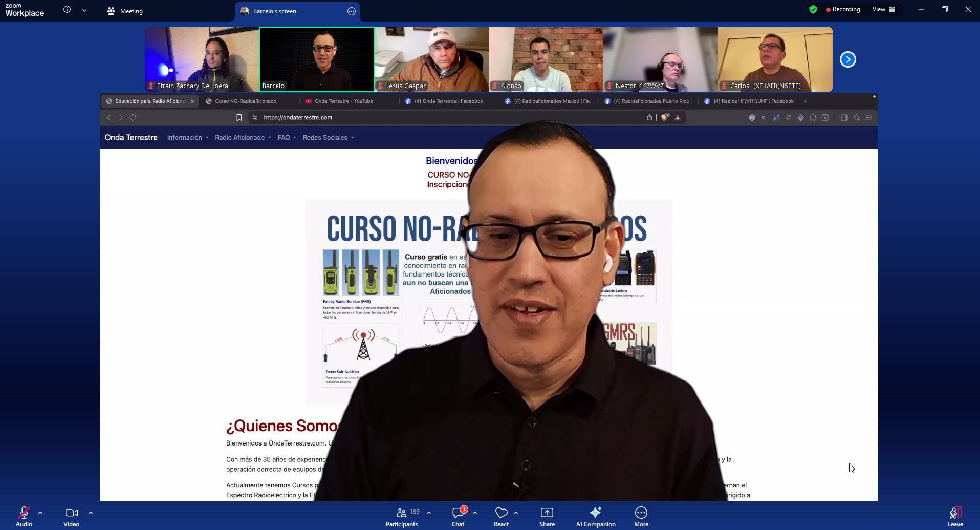Viewport: 980px width, 530px height.
Task: Expand reactions options caret
Action: 516,512
